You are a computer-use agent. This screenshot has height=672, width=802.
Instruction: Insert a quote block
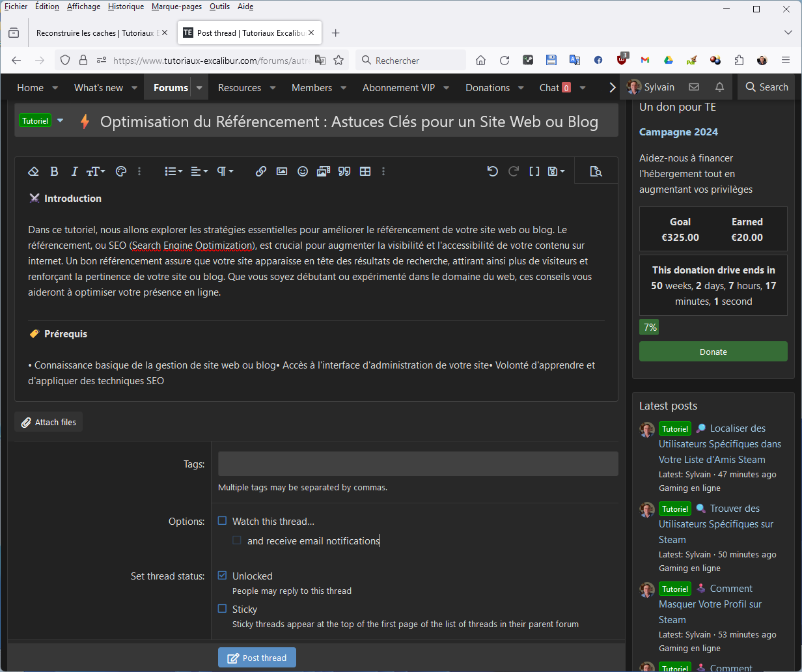click(x=344, y=171)
